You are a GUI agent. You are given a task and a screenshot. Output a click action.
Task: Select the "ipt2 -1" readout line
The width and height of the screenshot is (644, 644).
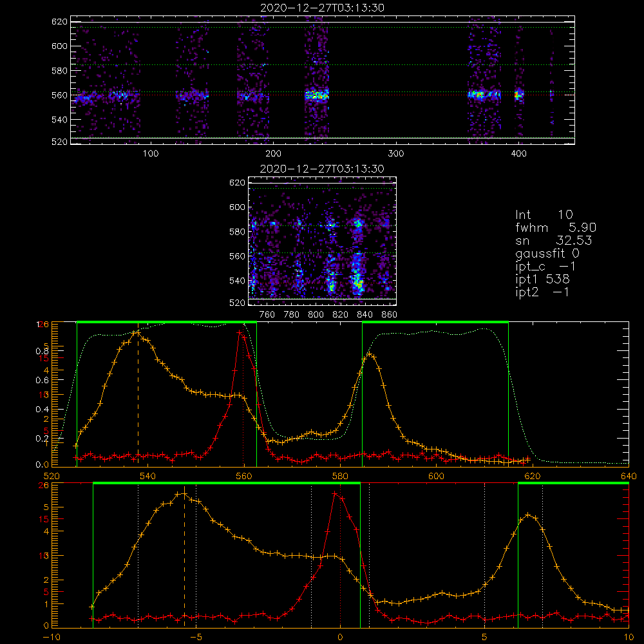coord(542,292)
